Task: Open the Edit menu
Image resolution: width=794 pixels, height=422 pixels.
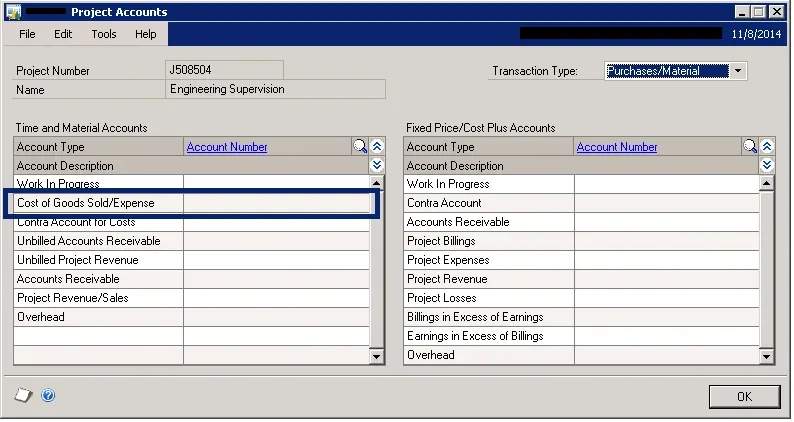Action: (x=63, y=34)
